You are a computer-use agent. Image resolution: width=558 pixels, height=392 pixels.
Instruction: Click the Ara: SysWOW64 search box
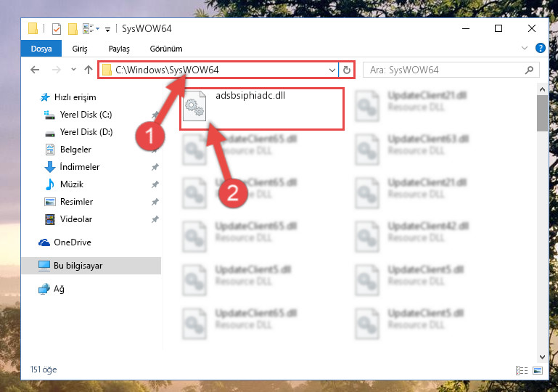[x=451, y=70]
